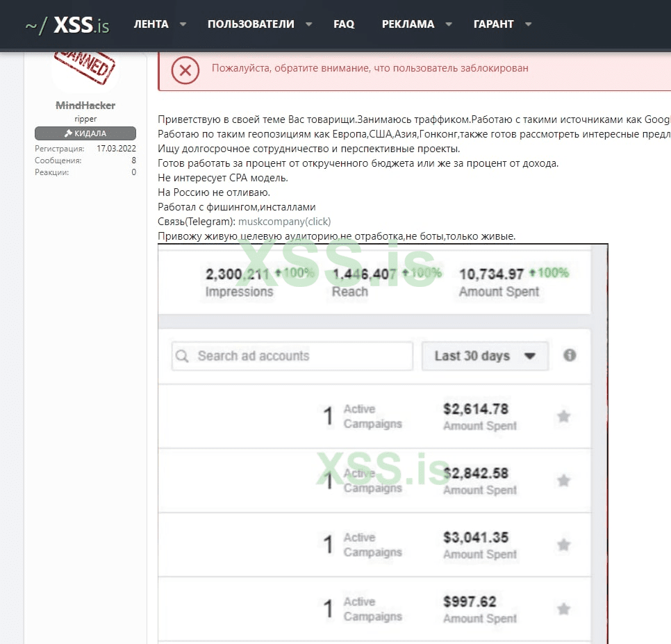Expand the arrow next to ЛЕНТА

click(183, 24)
